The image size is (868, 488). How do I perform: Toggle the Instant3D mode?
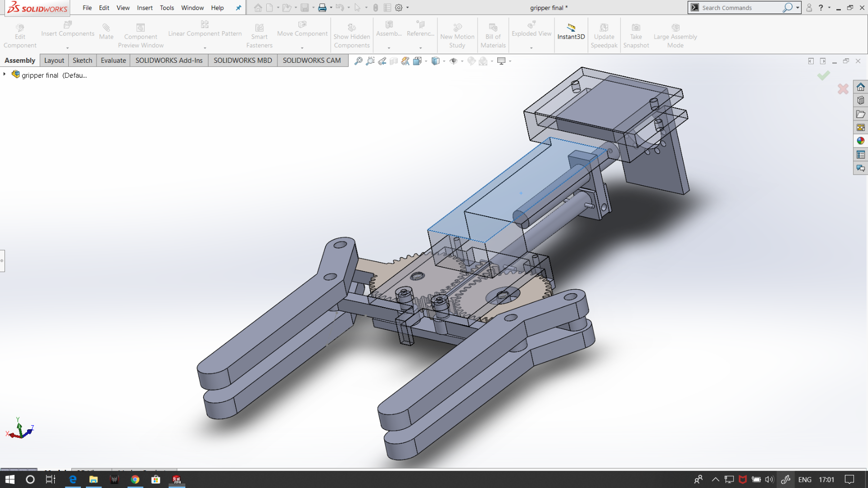pos(571,32)
